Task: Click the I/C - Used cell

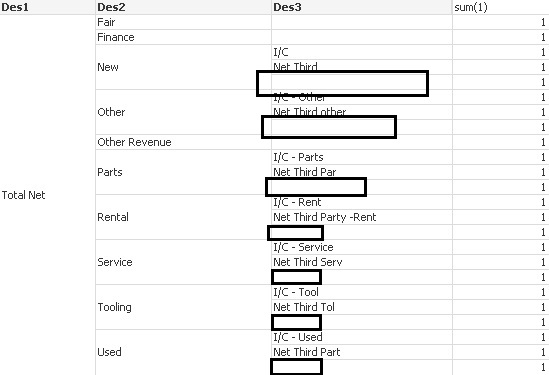Action: [362, 337]
